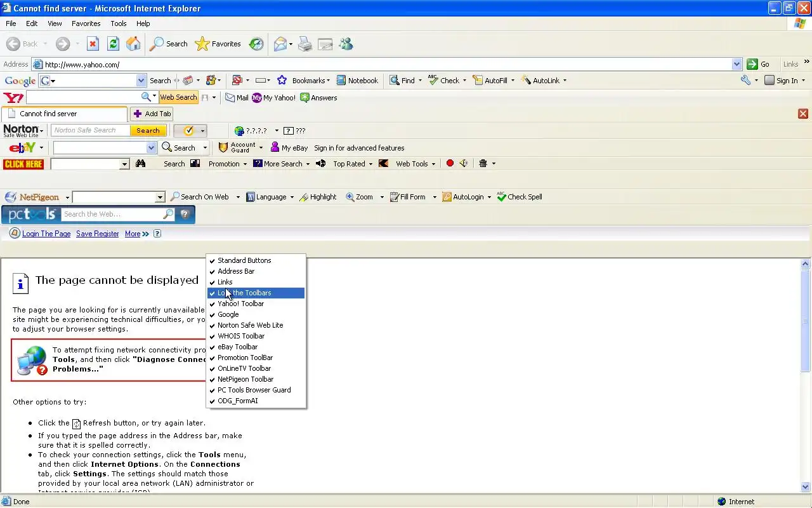Click the green Refresh page icon
812x508 pixels.
click(x=113, y=44)
